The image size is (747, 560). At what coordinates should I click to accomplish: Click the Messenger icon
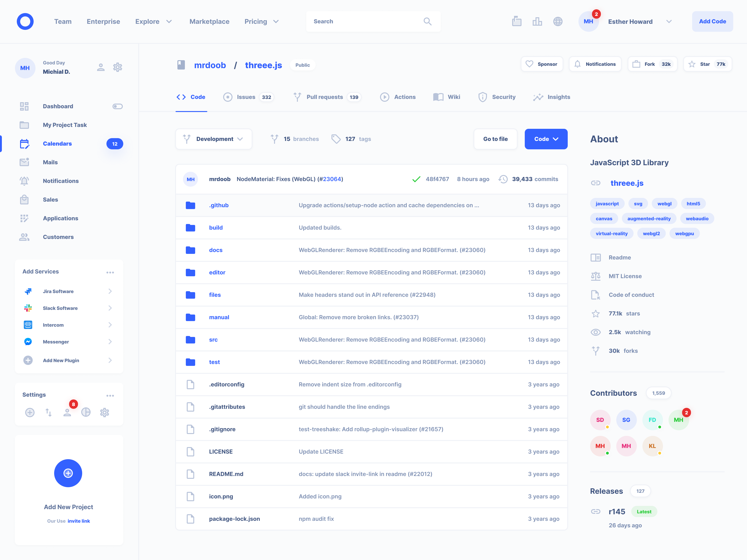(x=28, y=342)
